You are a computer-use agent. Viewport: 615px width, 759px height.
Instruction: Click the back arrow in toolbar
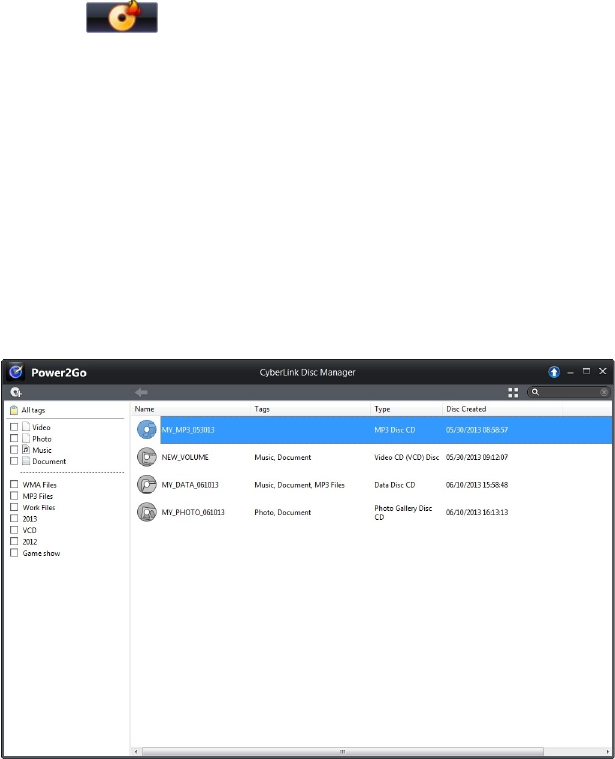click(141, 392)
